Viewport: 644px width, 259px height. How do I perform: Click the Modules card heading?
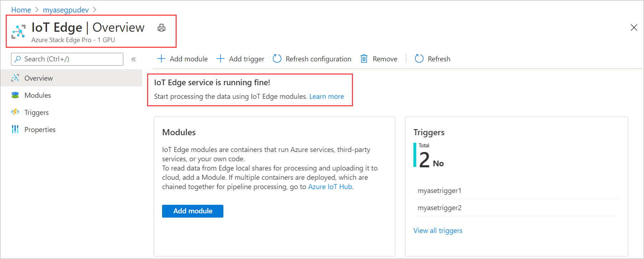pyautogui.click(x=179, y=132)
